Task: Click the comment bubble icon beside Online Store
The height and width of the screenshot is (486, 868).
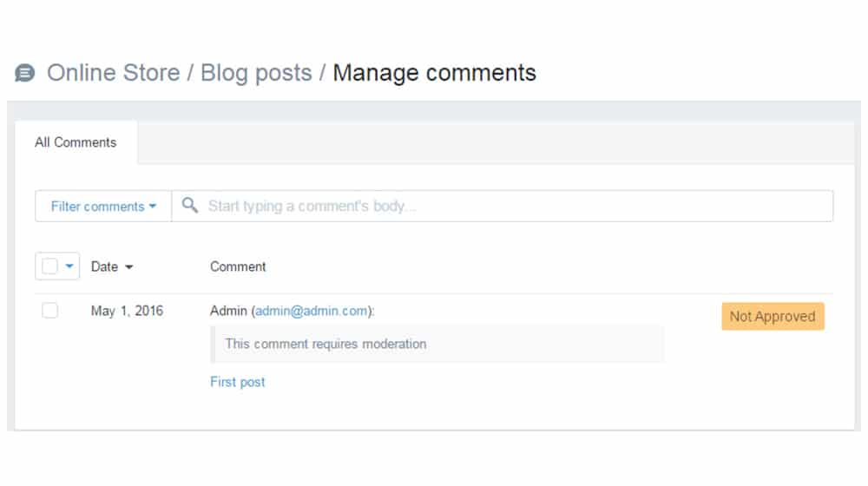Action: 25,73
